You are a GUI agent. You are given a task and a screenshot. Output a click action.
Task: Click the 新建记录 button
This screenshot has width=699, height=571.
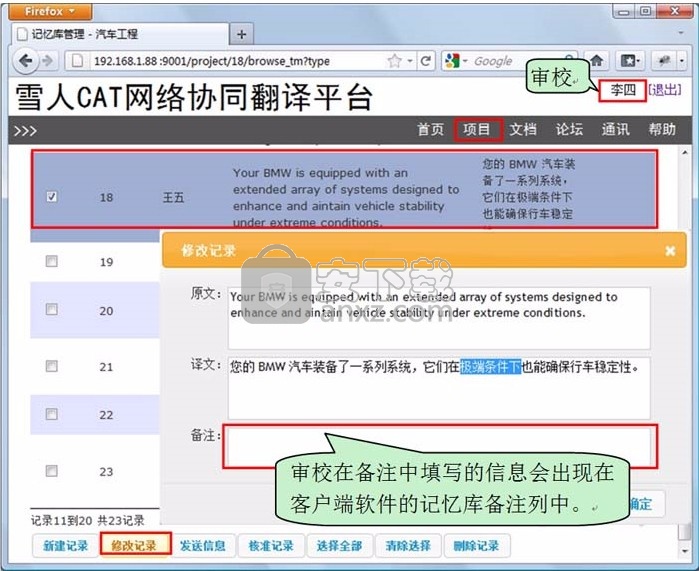click(66, 546)
